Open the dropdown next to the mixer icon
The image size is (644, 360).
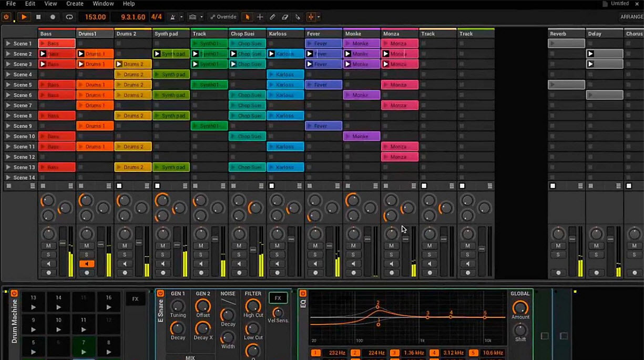[x=319, y=17]
